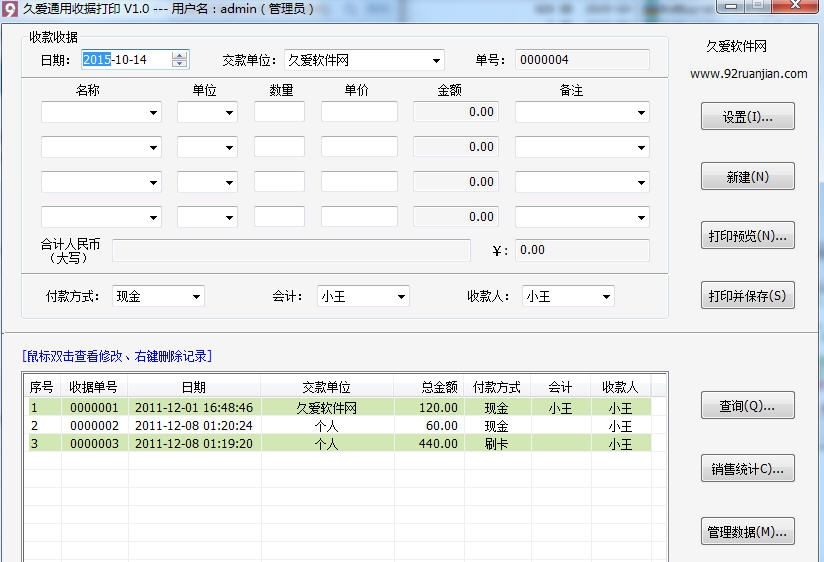The image size is (824, 562).
Task: Click the first row 单价 input field
Action: [359, 112]
